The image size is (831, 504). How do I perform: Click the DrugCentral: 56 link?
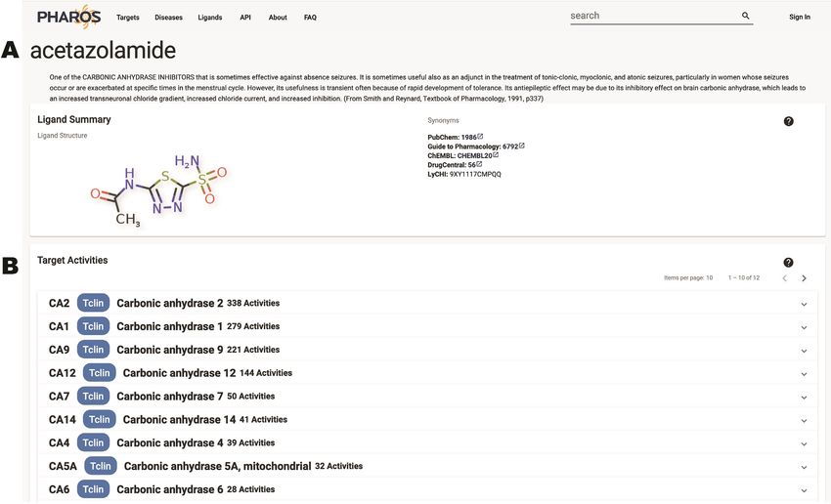(452, 165)
